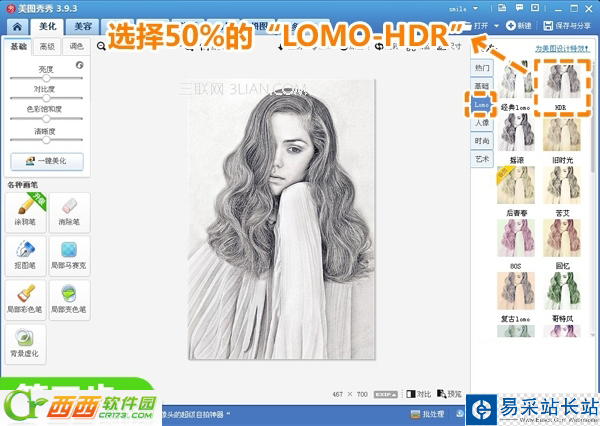600x426 pixels.
Task: Click the feedback chat bubble icon
Action: pyautogui.click(x=519, y=8)
